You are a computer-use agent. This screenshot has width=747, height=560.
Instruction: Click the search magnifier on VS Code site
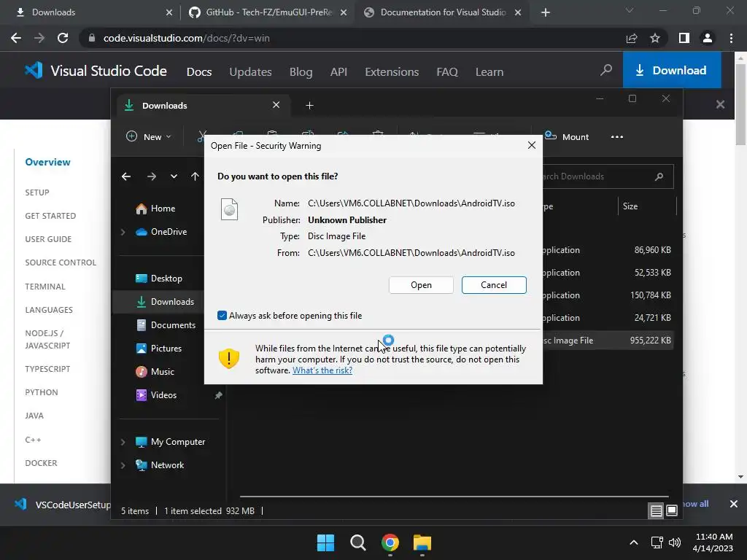(x=606, y=71)
